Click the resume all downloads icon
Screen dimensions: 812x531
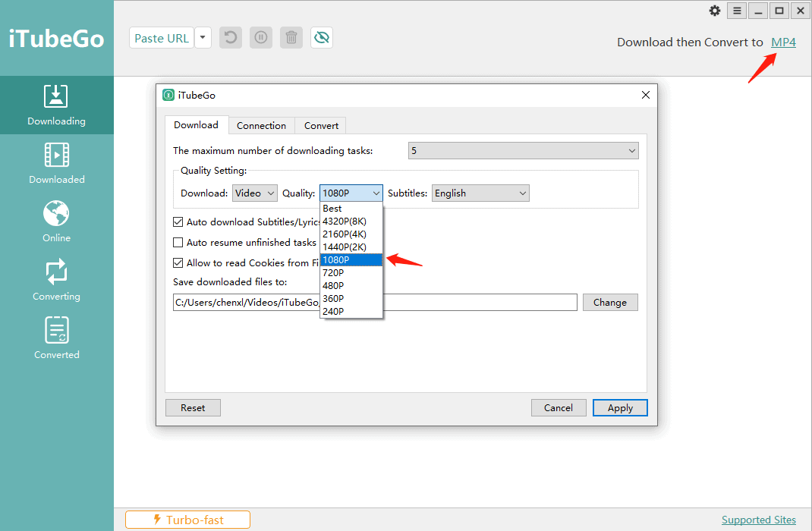(231, 38)
